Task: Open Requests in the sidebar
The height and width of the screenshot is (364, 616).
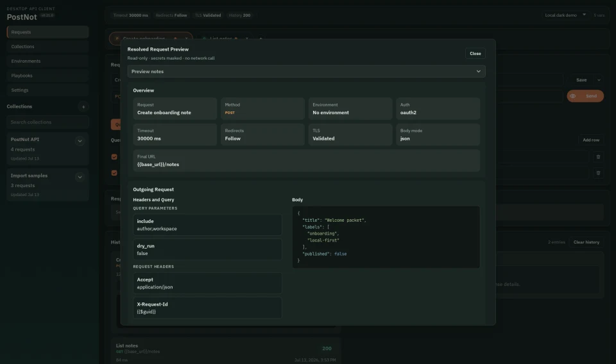Action: [47, 32]
